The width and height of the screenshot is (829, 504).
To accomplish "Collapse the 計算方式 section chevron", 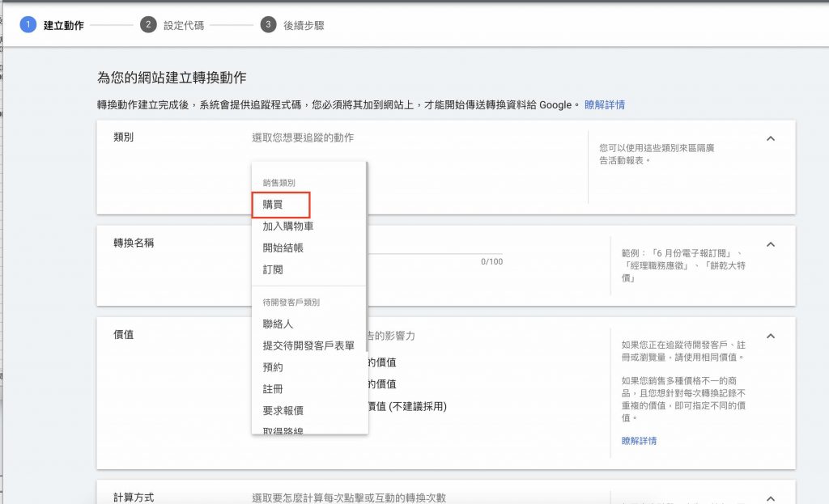I will pos(770,496).
